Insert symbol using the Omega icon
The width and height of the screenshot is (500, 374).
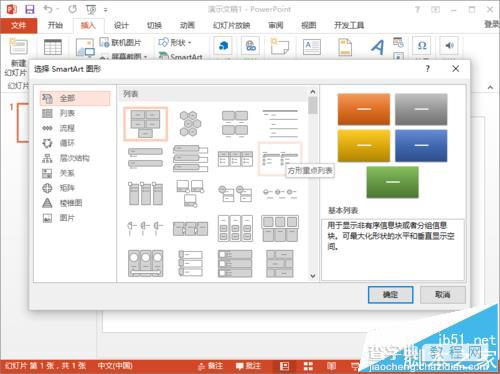(422, 46)
